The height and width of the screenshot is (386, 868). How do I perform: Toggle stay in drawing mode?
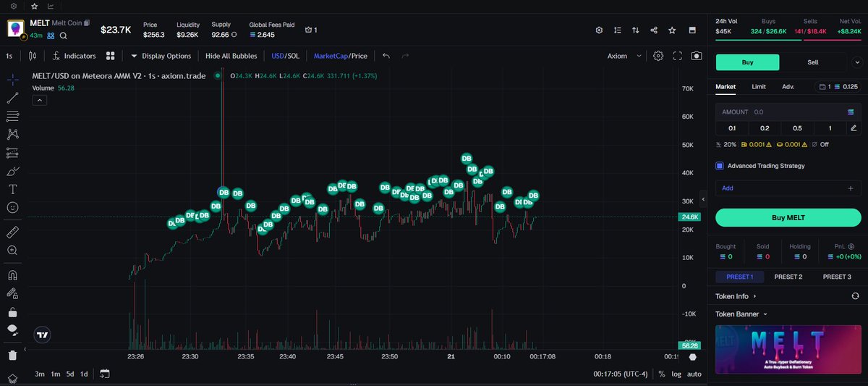pyautogui.click(x=12, y=294)
